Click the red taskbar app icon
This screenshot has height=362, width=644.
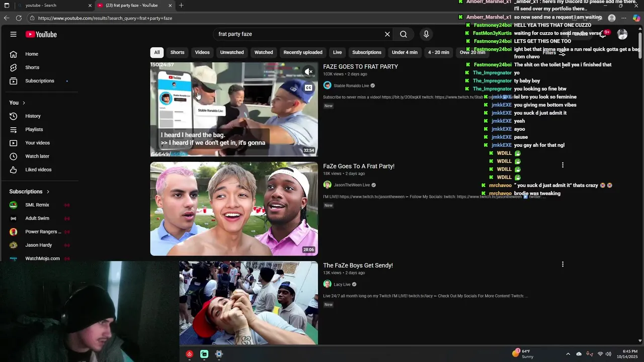point(190,354)
